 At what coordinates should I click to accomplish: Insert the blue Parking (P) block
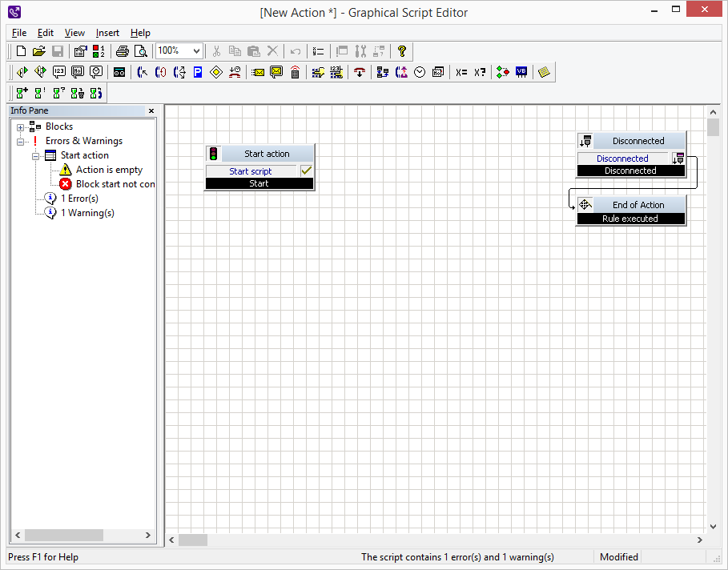pyautogui.click(x=197, y=72)
